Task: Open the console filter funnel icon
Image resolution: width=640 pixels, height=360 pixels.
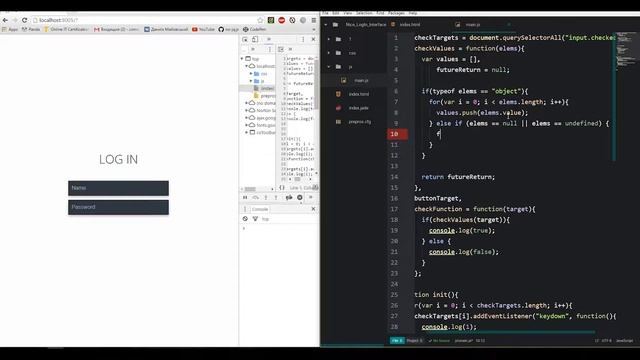Action: click(x=255, y=219)
